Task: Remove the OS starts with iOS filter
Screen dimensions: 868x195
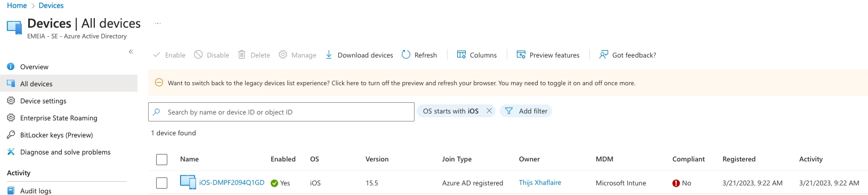Action: pyautogui.click(x=489, y=111)
